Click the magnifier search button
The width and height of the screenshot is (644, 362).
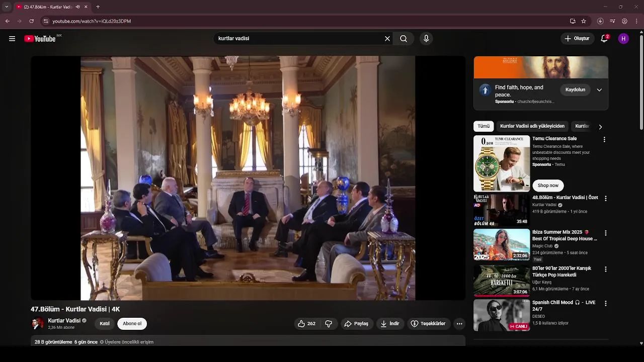click(404, 39)
